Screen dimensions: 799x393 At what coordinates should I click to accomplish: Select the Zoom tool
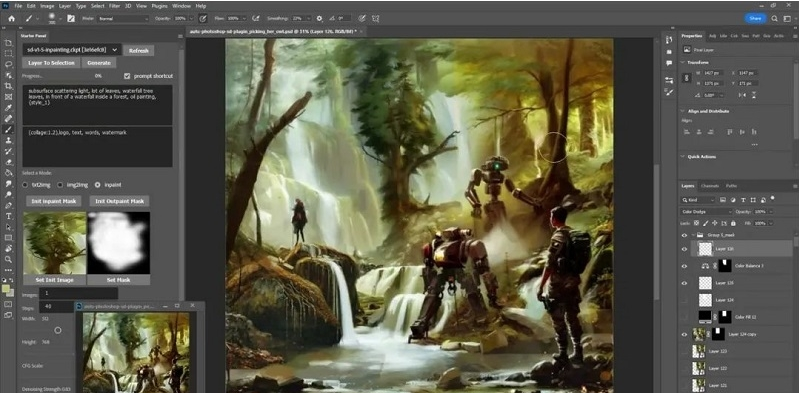9,259
